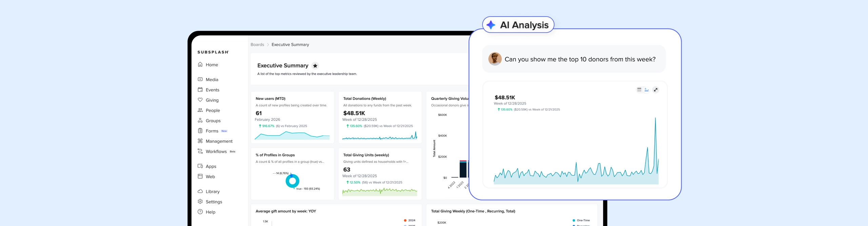868x226 pixels.
Task: Click the 63 giving units value
Action: pyautogui.click(x=347, y=169)
